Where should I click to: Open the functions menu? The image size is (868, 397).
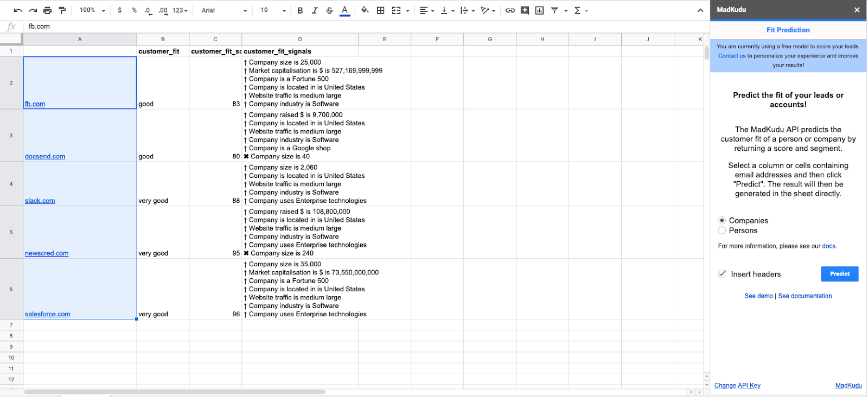tap(580, 10)
